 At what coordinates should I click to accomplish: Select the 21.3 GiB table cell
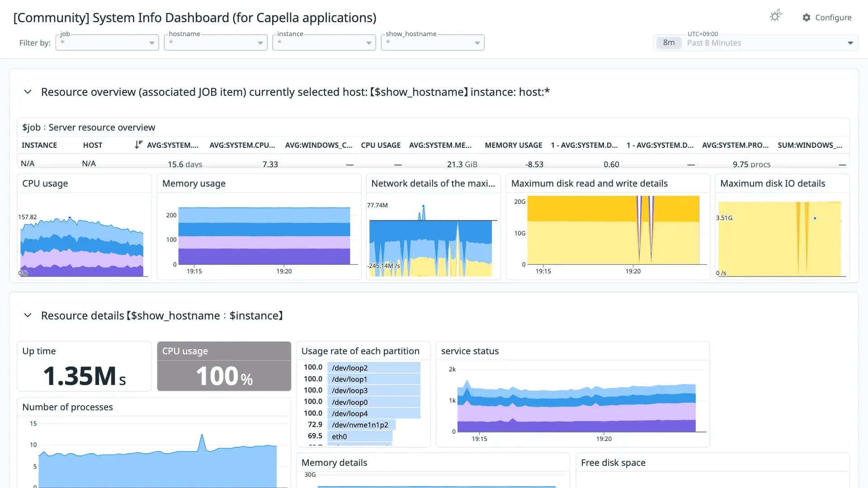click(x=462, y=164)
